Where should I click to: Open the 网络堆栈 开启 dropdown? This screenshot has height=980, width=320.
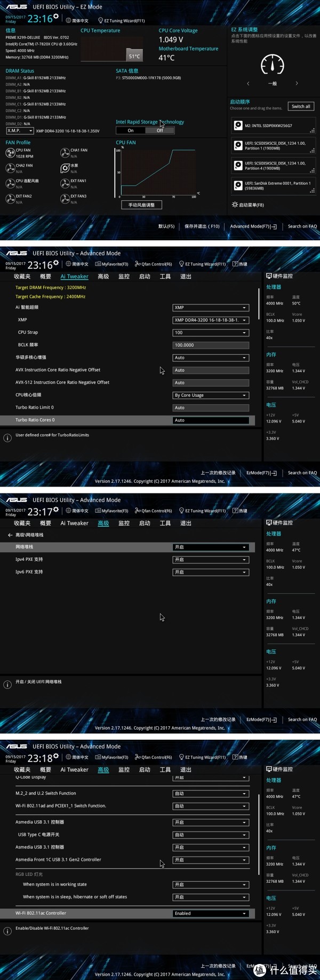click(x=211, y=547)
